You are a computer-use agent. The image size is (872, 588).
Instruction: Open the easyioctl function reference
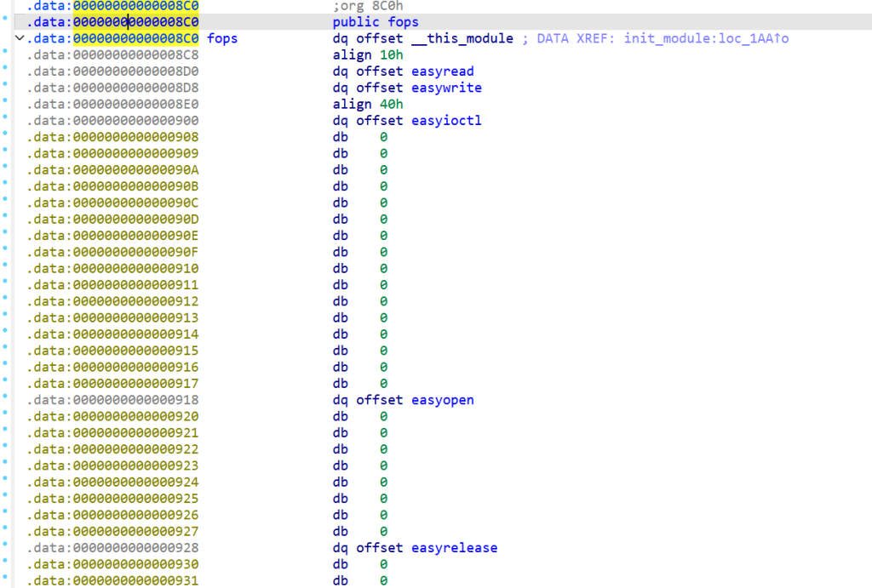pos(446,121)
